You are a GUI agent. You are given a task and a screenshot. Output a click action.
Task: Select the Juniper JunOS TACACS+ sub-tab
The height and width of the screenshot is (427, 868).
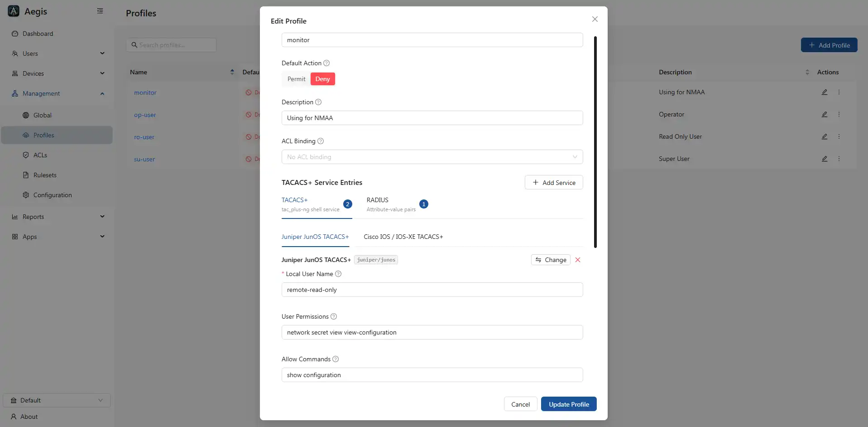315,237
